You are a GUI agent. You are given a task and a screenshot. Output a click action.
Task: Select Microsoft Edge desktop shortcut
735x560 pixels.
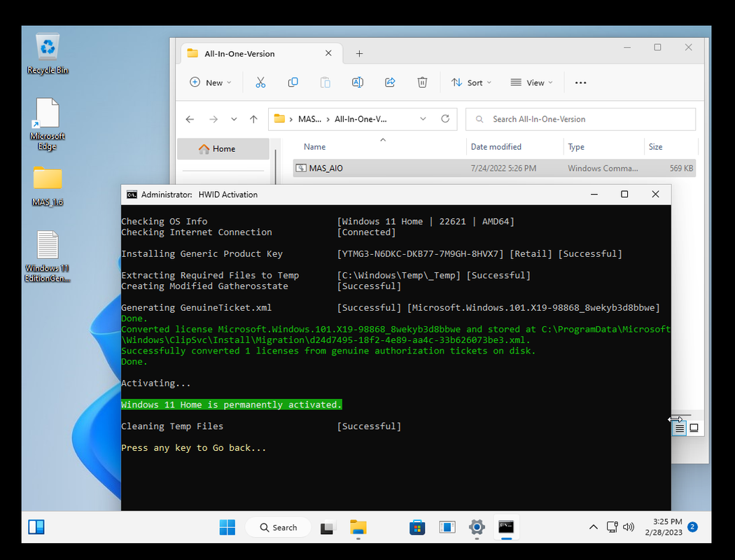47,124
